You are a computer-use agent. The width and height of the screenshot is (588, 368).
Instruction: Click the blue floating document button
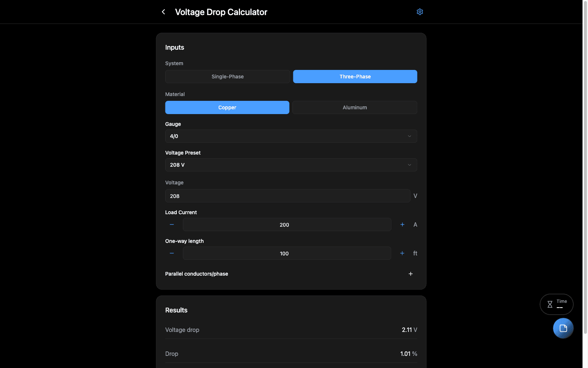563,328
